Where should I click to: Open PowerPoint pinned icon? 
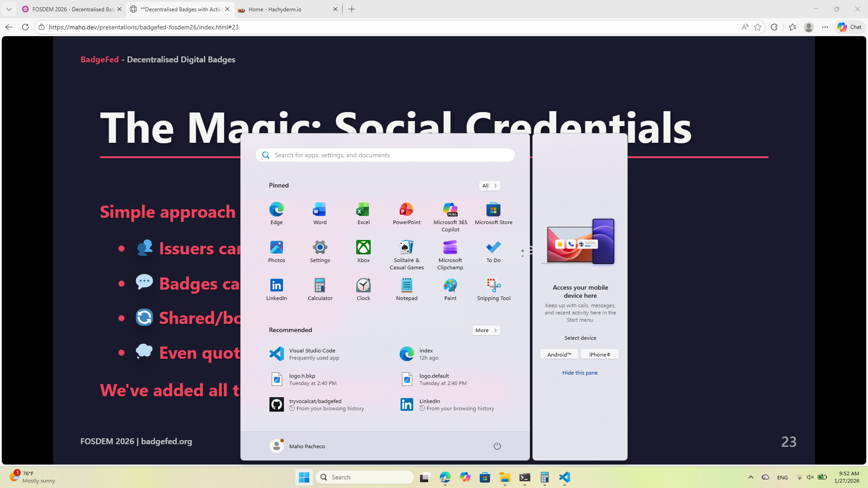point(406,213)
